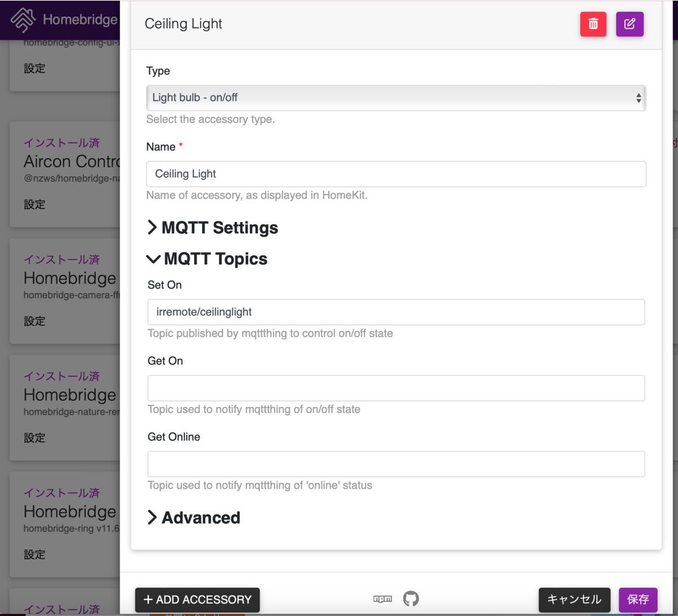
Task: Edit accessory with the purple pencil icon
Action: 630,24
